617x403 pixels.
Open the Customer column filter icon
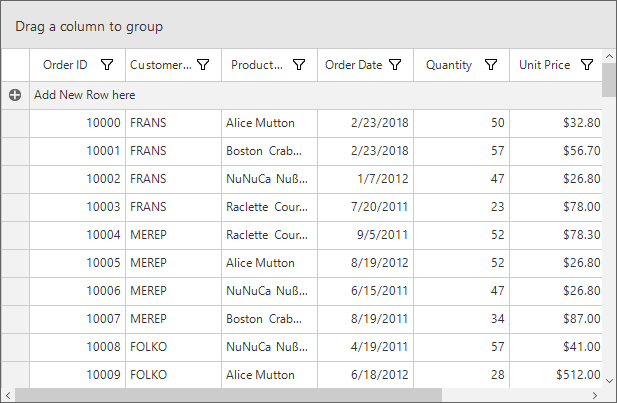coord(203,65)
